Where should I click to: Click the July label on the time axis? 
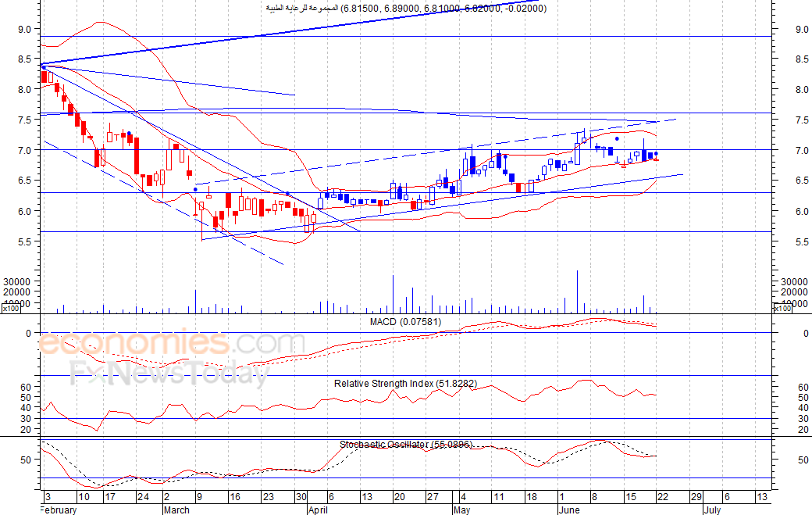point(711,510)
